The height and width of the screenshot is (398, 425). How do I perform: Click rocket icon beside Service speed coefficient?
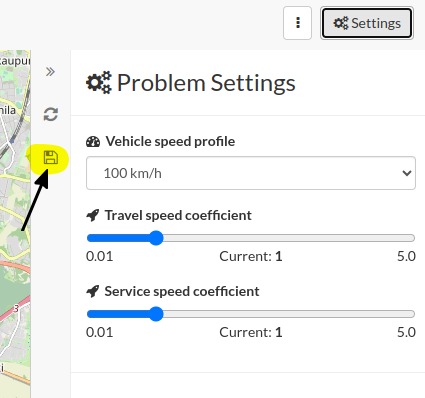click(x=93, y=291)
